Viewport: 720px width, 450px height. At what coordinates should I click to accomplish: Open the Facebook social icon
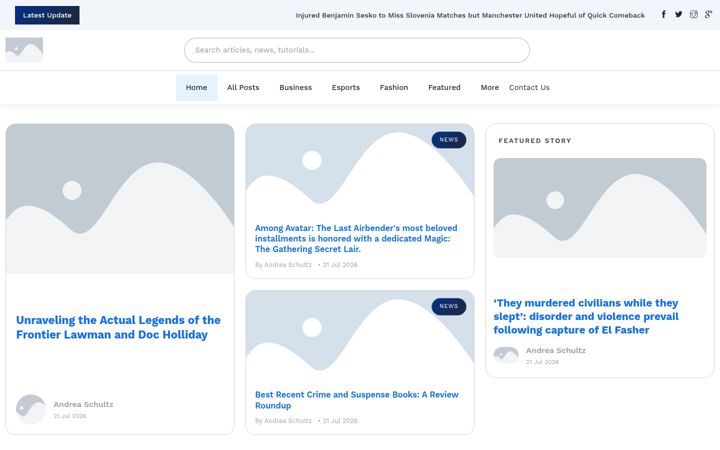(x=664, y=15)
